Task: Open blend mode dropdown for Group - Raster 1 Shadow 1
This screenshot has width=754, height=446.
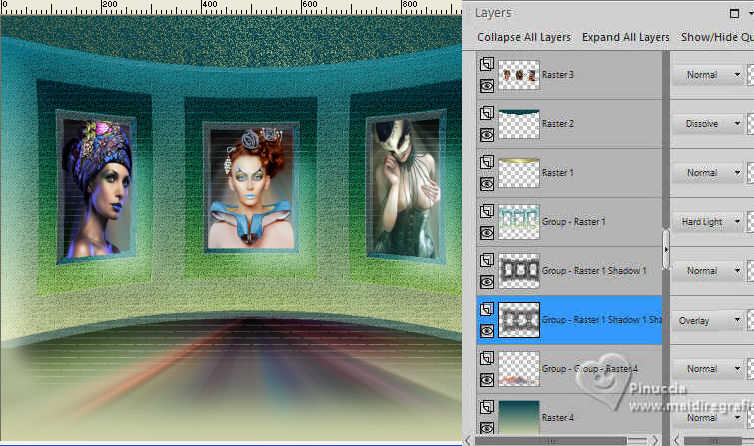Action: coord(707,271)
